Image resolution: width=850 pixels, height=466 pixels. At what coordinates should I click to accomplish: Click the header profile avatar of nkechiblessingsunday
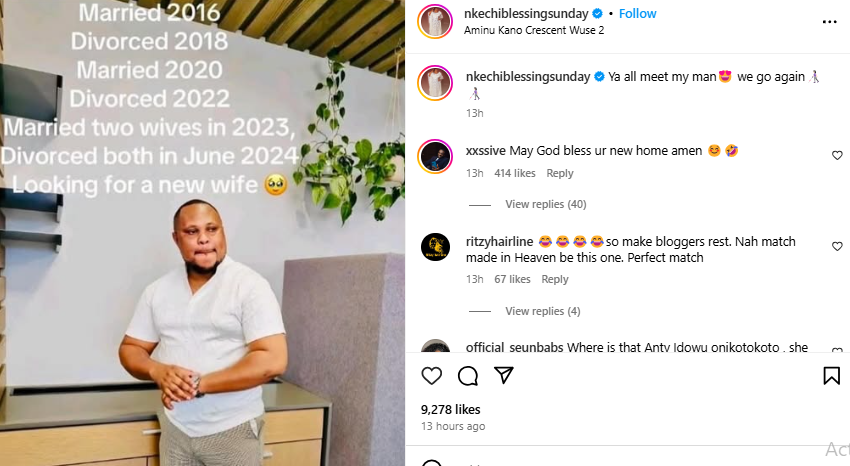pos(435,21)
